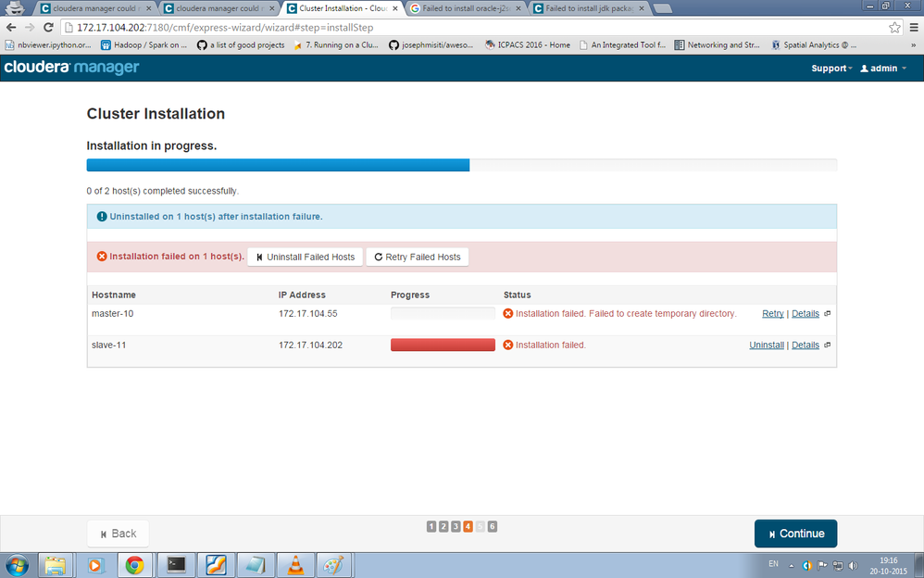
Task: Reload the current page
Action: tap(49, 27)
